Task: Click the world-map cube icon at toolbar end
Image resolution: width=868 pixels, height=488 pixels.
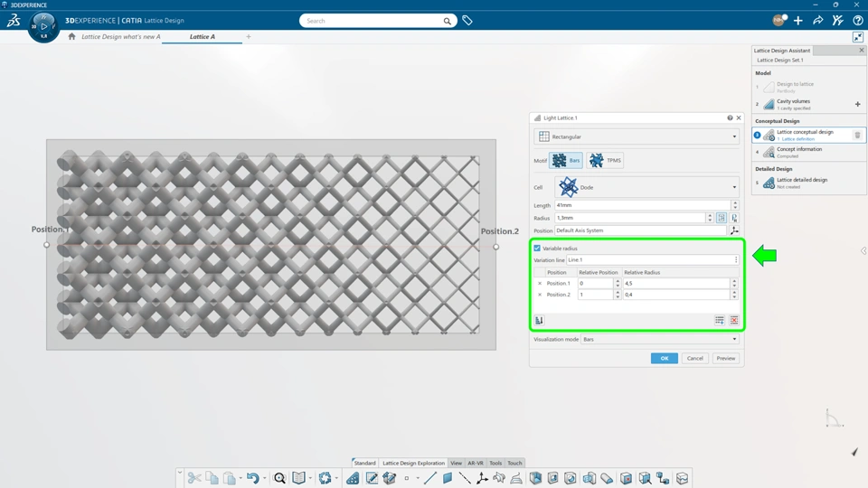Action: [682, 478]
